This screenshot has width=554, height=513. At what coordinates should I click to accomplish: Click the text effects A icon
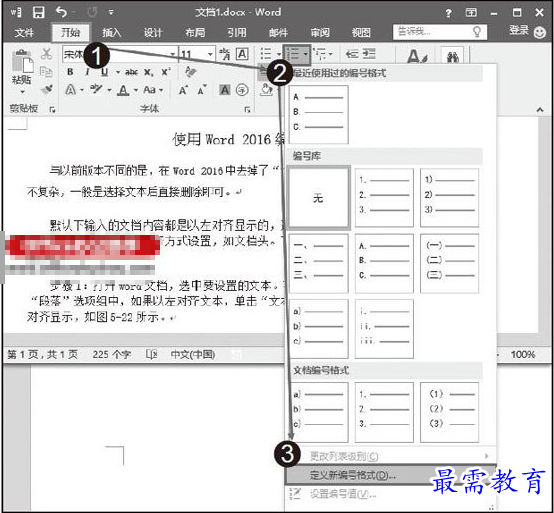(71, 90)
